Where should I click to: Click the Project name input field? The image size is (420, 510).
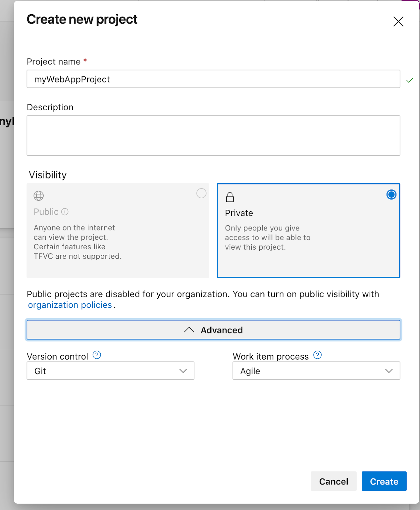point(213,79)
